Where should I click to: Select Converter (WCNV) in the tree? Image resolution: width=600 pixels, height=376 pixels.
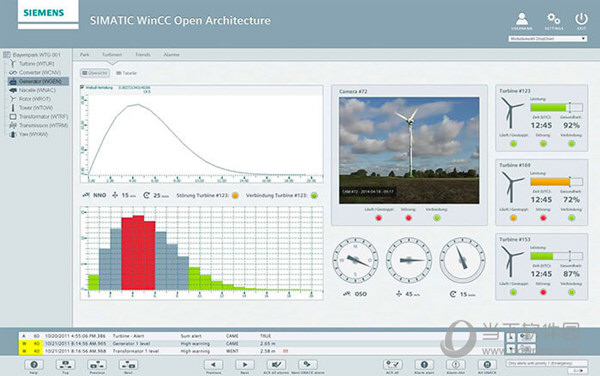point(39,72)
